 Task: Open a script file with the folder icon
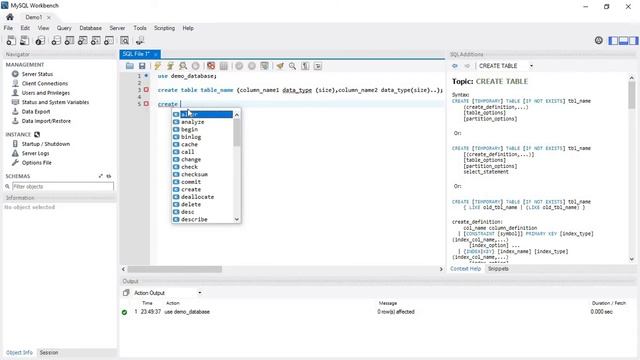[x=130, y=66]
